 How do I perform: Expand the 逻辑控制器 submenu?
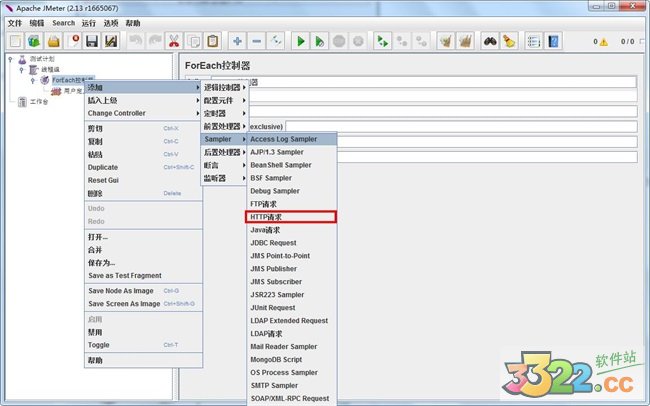pyautogui.click(x=224, y=88)
